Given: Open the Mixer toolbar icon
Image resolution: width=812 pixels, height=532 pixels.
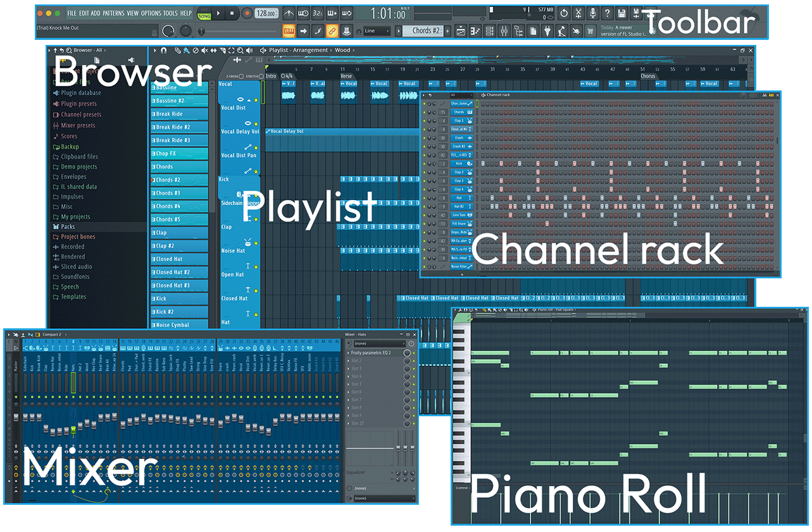Looking at the screenshot, I should click(504, 30).
